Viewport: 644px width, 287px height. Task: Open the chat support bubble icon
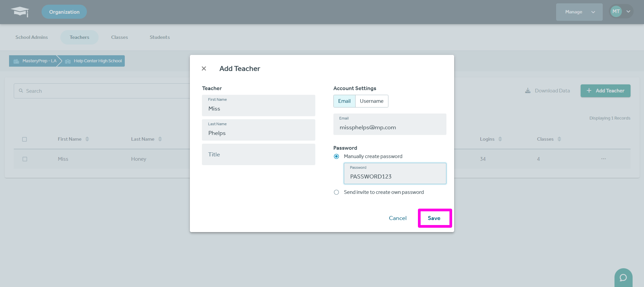click(623, 278)
